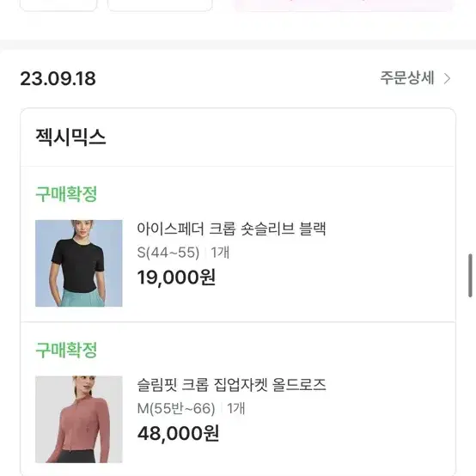Viewport: 476px width, 476px height.
Task: Click the 23.09.18 order date
Action: (x=58, y=79)
